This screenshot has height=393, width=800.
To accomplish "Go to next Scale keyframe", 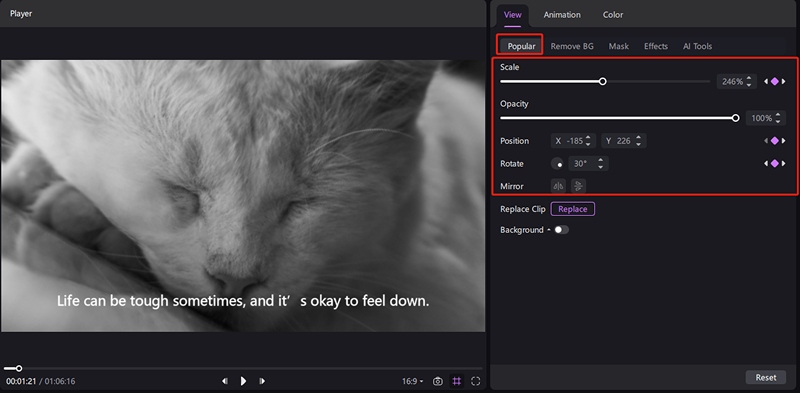I will point(784,81).
